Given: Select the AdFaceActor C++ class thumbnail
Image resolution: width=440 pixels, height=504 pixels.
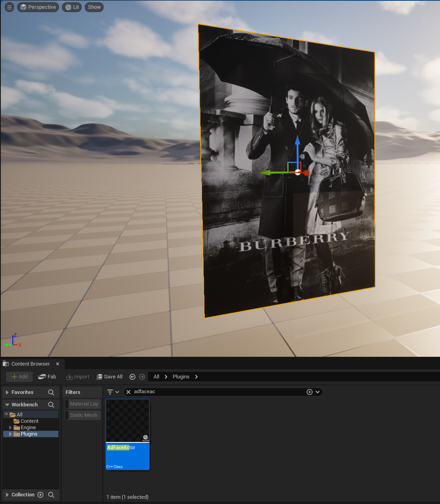Looking at the screenshot, I should (128, 421).
